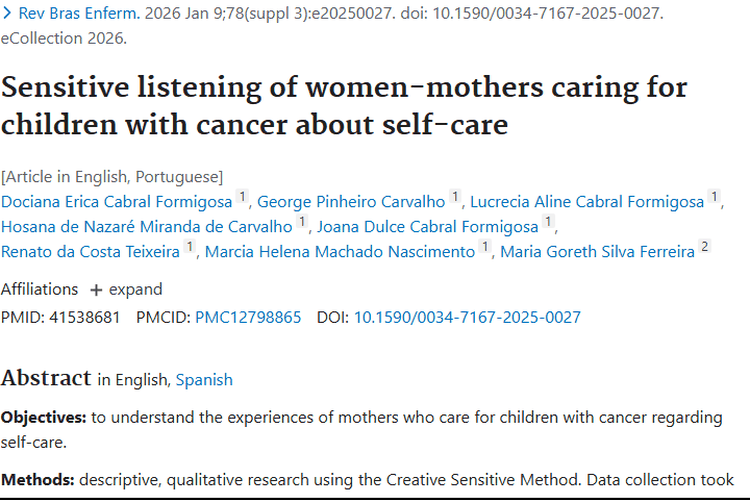Open author Dociana Erica Cabral Formigosa
The height and width of the screenshot is (500, 750).
pyautogui.click(x=116, y=202)
